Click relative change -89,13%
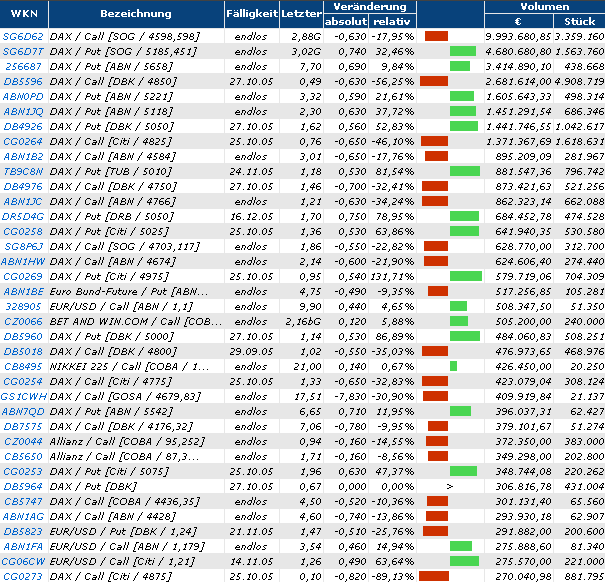 [x=392, y=576]
